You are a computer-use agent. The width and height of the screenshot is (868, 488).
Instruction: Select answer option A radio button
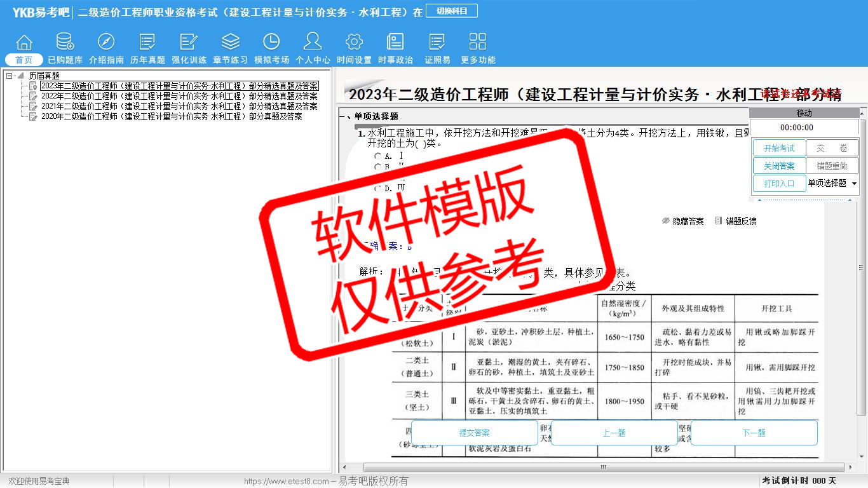tap(378, 156)
